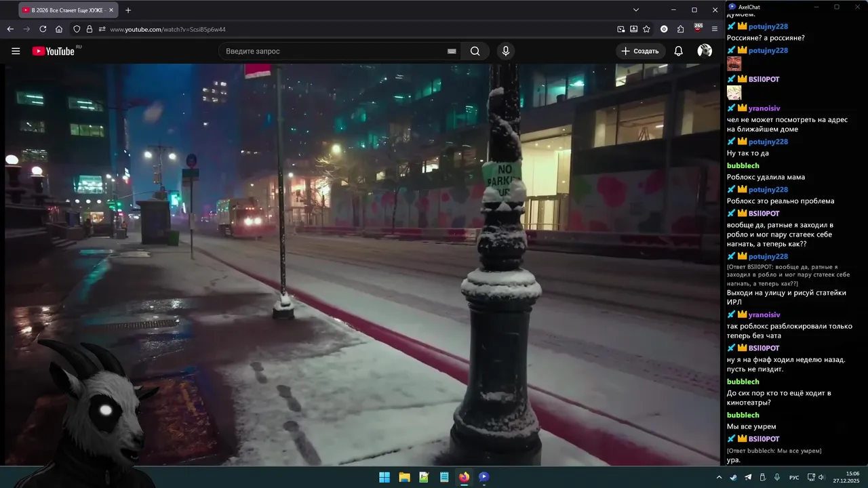Click the USB safely remove tray icon
The image size is (868, 488).
tap(763, 477)
